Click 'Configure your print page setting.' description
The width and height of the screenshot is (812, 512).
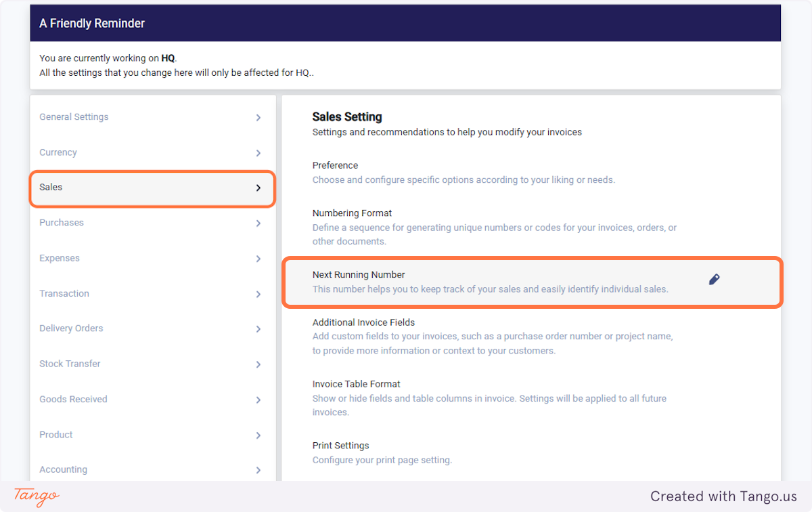382,460
